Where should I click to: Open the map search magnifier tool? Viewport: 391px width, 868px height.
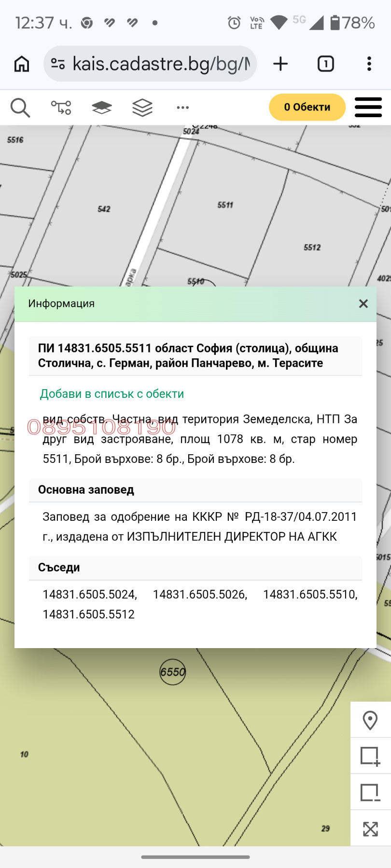(x=20, y=108)
